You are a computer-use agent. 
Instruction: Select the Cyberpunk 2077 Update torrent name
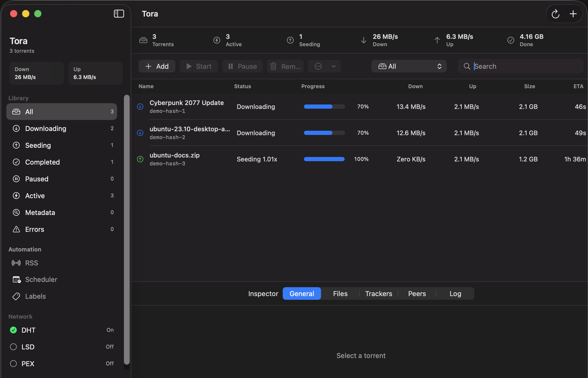(187, 103)
